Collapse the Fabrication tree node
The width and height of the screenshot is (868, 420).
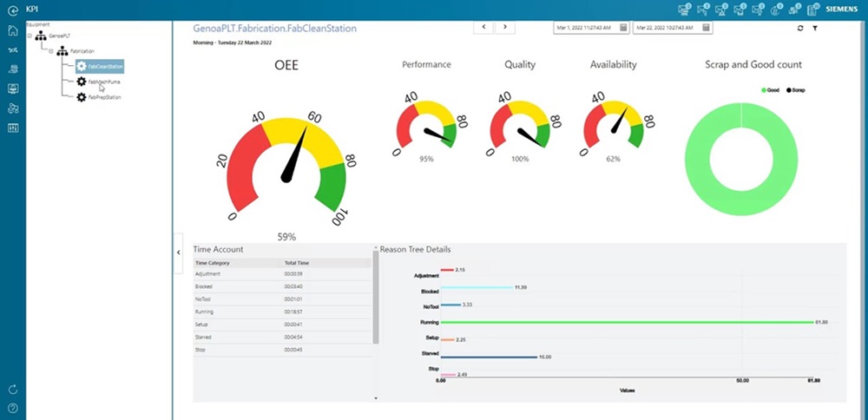click(x=51, y=51)
